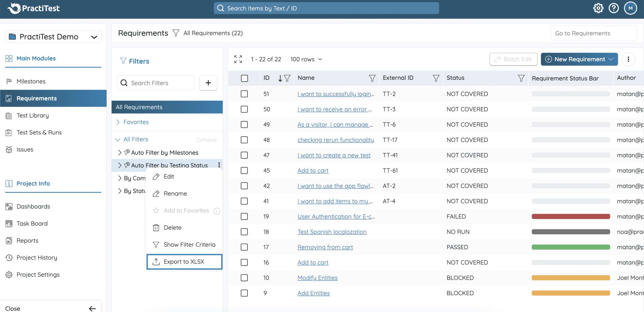The height and width of the screenshot is (312, 644).
Task: Open the user avatar M menu
Action: [630, 8]
